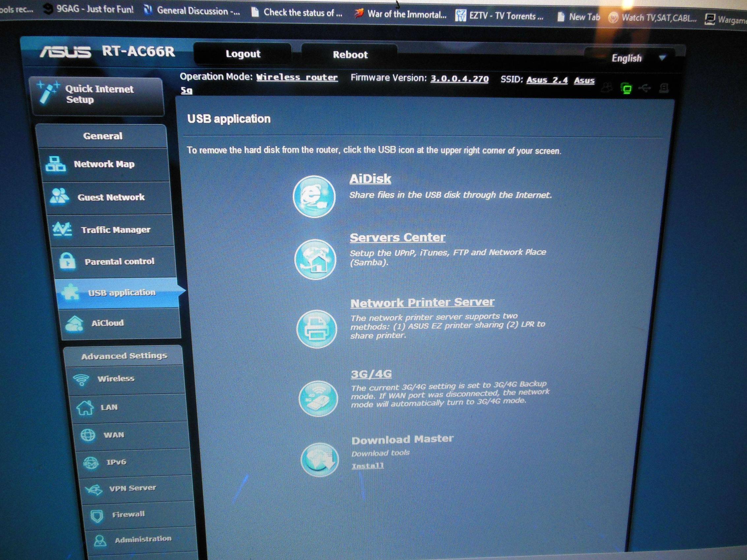
Task: Click the guest users status icon
Action: click(x=607, y=87)
